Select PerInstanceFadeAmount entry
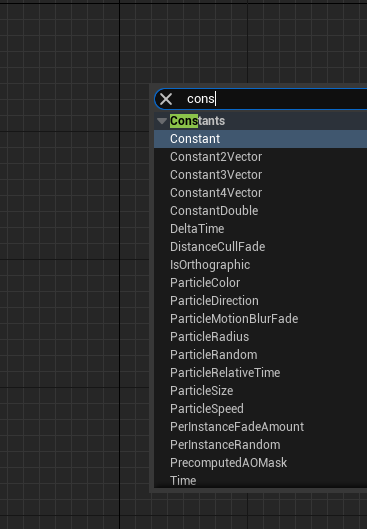The width and height of the screenshot is (367, 529). 260,427
